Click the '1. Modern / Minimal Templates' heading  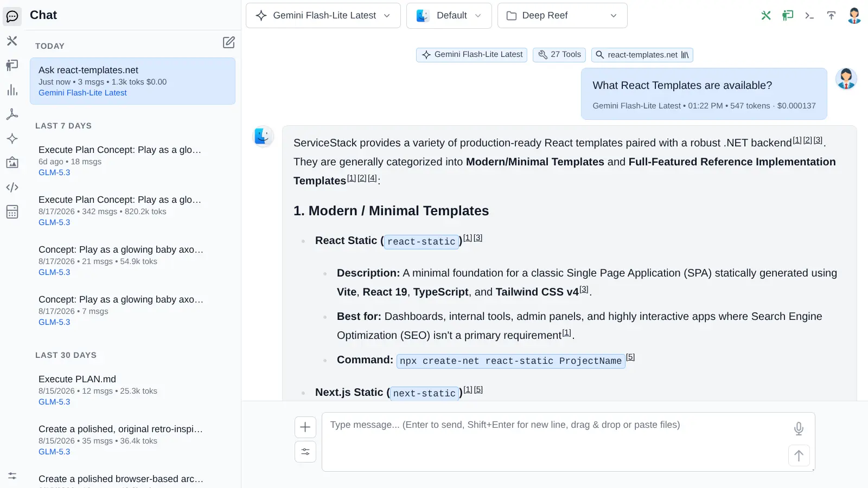pyautogui.click(x=391, y=211)
